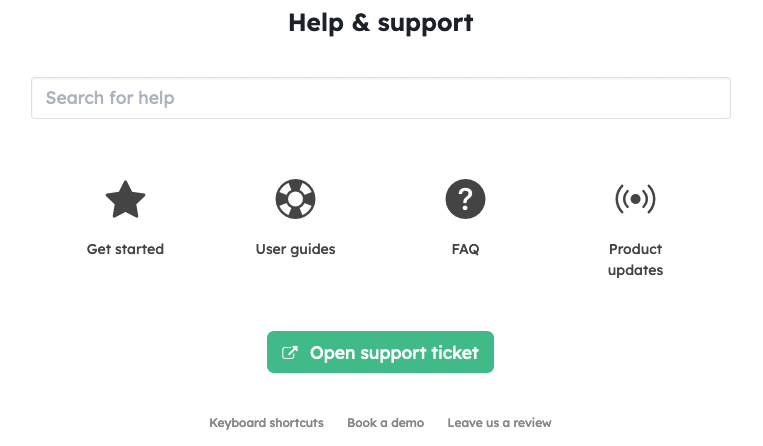This screenshot has height=446, width=763.
Task: Click the word 'support' in the page title
Action: coord(425,24)
